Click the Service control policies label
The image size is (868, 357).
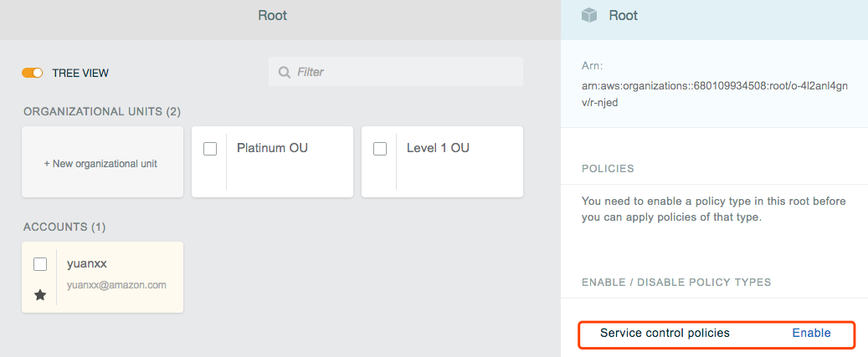[665, 333]
